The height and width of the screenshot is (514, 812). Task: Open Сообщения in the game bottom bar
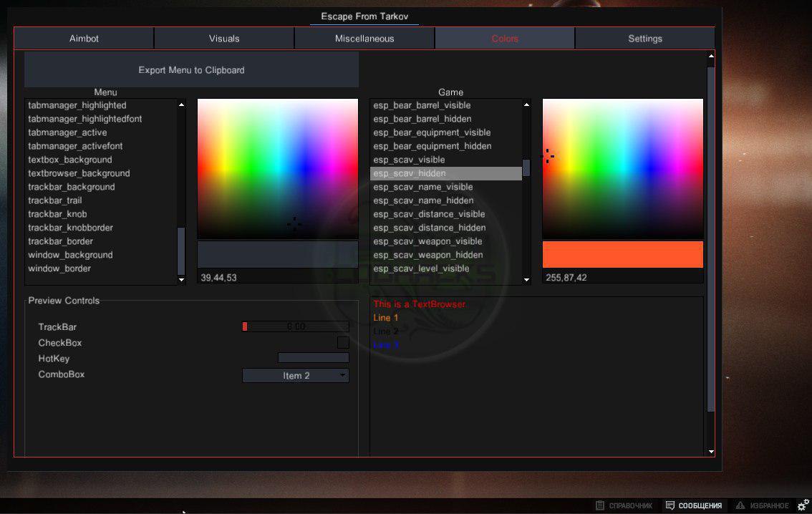(x=694, y=505)
